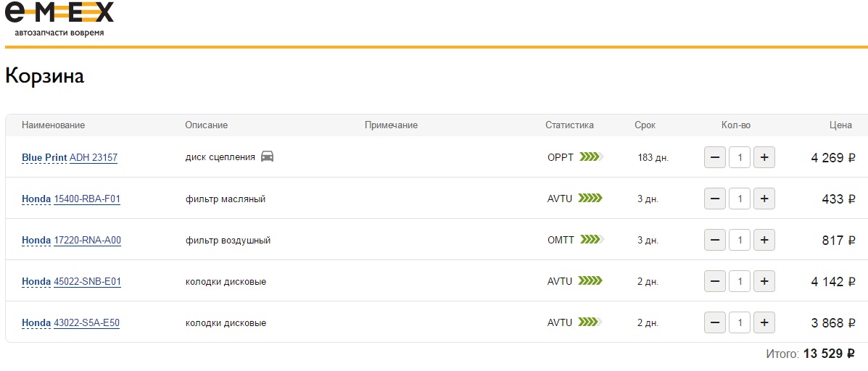Decrease quantity of Blue Print ADH 23157
This screenshot has width=868, height=371.
(x=715, y=157)
